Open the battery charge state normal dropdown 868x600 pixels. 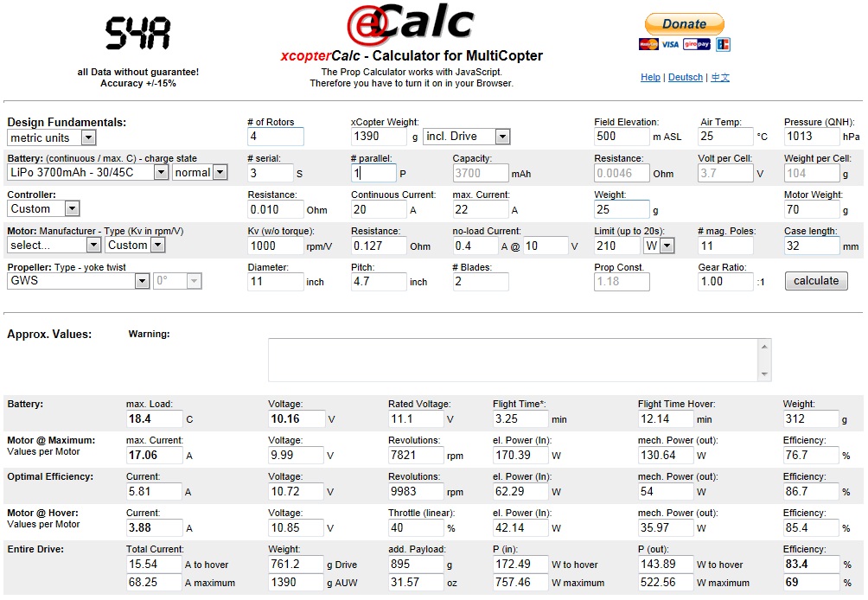pyautogui.click(x=199, y=172)
